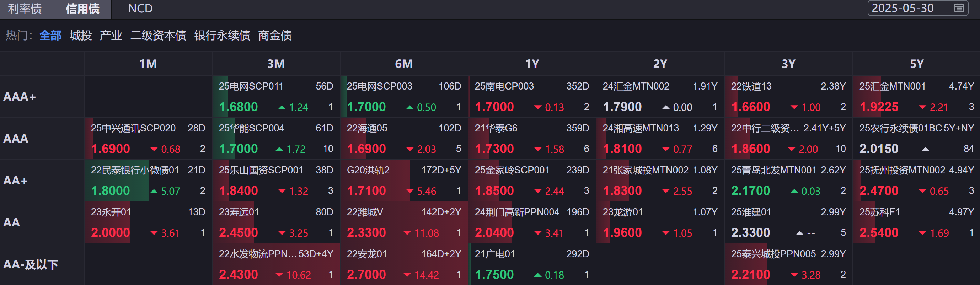This screenshot has height=285, width=980.
Task: Filter by 二级资本债 category
Action: tap(158, 36)
